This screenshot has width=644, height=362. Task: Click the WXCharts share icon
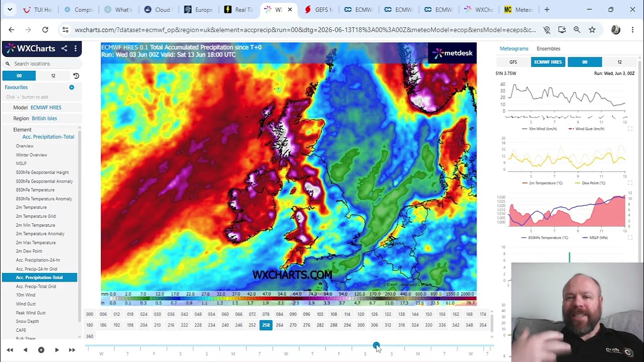64,49
